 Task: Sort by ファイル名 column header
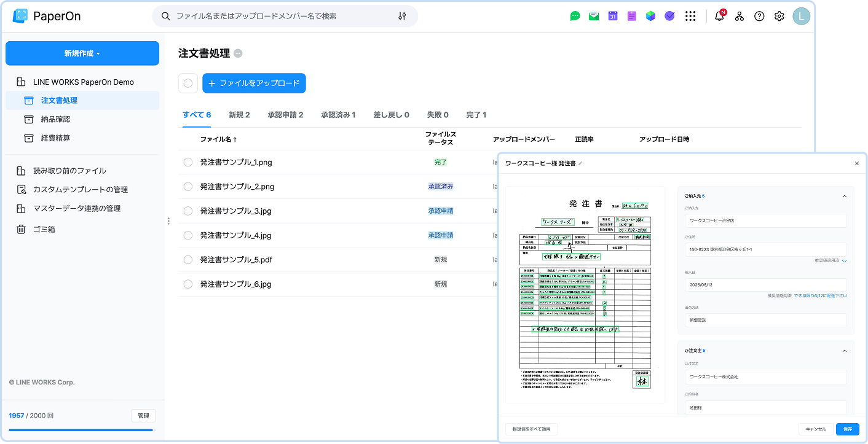click(x=218, y=139)
